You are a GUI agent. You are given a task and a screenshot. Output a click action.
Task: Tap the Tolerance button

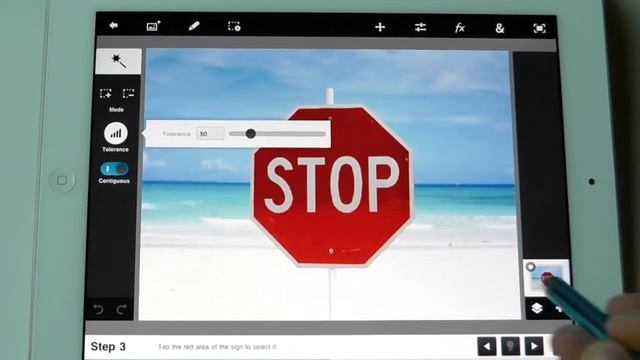point(116,133)
